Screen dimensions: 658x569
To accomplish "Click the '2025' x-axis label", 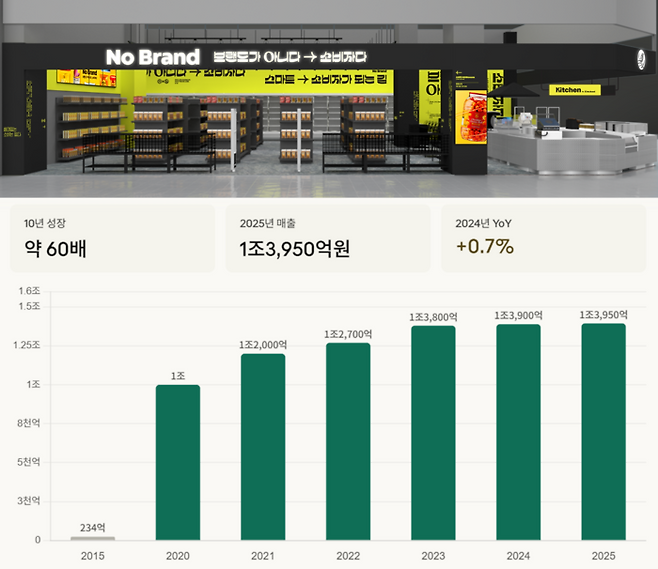I will point(603,556).
